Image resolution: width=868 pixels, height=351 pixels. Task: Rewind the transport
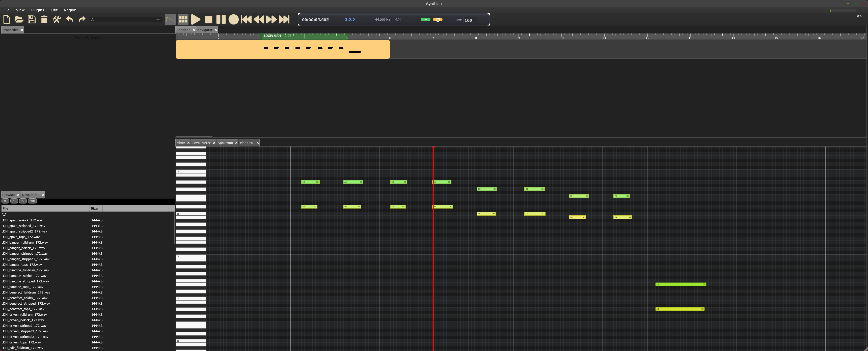tap(259, 19)
